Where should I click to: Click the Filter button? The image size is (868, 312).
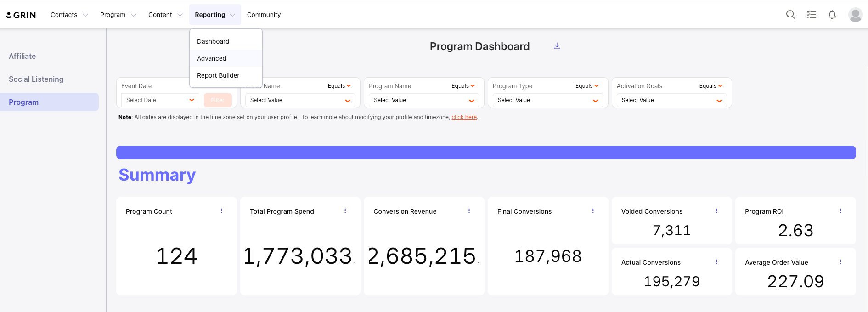click(218, 100)
